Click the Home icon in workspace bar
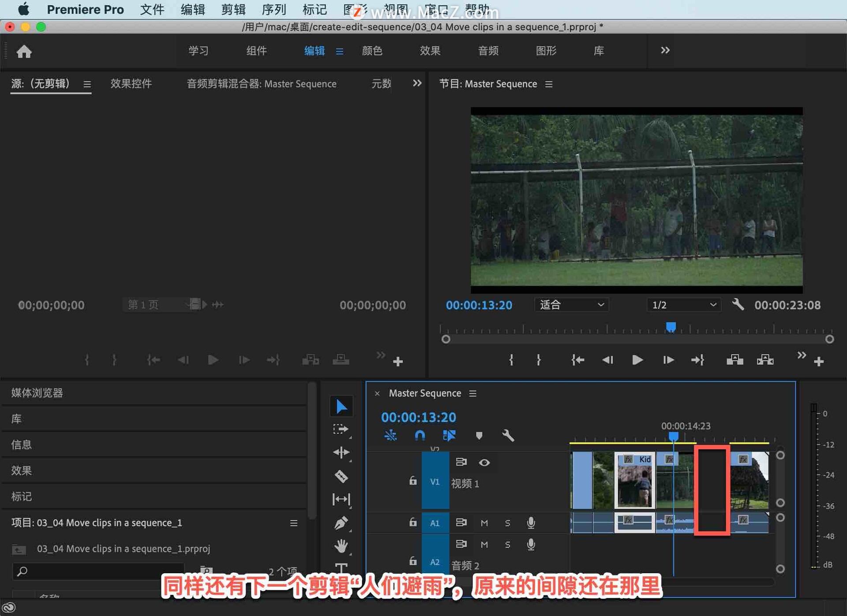The height and width of the screenshot is (616, 847). pyautogui.click(x=24, y=52)
